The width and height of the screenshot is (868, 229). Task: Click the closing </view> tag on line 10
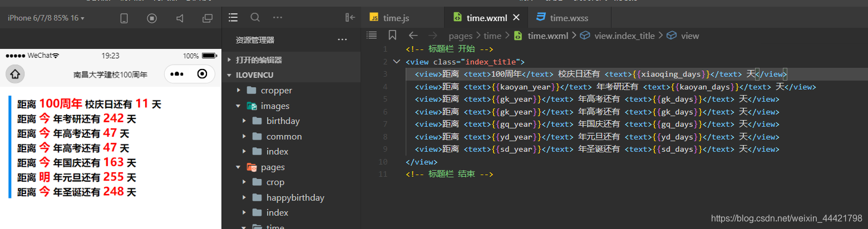click(x=422, y=162)
